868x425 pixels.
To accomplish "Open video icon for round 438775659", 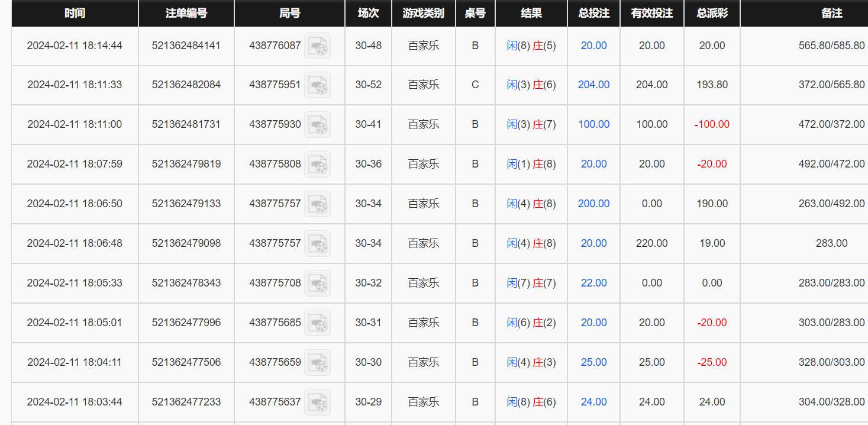I will point(317,363).
